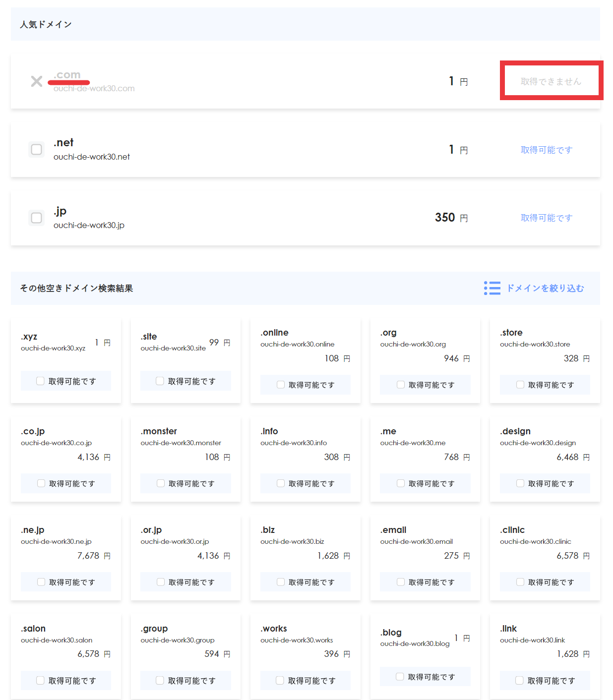Click 4,136 円 price on .co.jp card
The height and width of the screenshot is (700, 613).
[94, 457]
